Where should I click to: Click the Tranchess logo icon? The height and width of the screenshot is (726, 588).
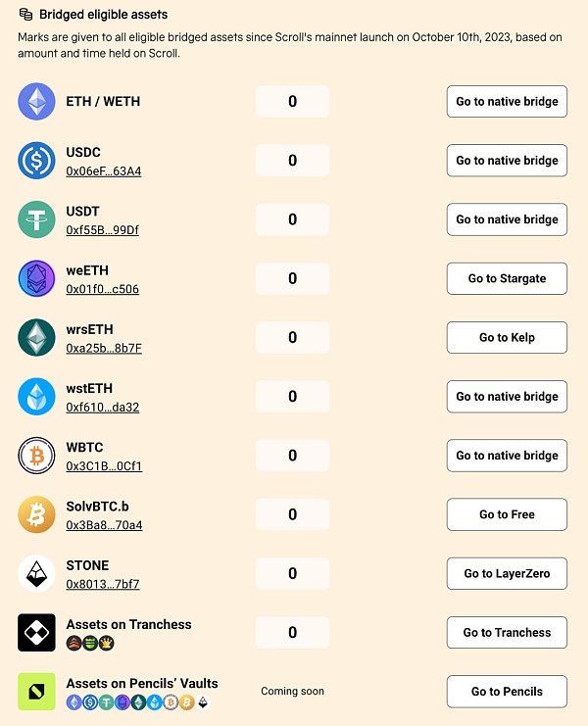[x=37, y=632]
